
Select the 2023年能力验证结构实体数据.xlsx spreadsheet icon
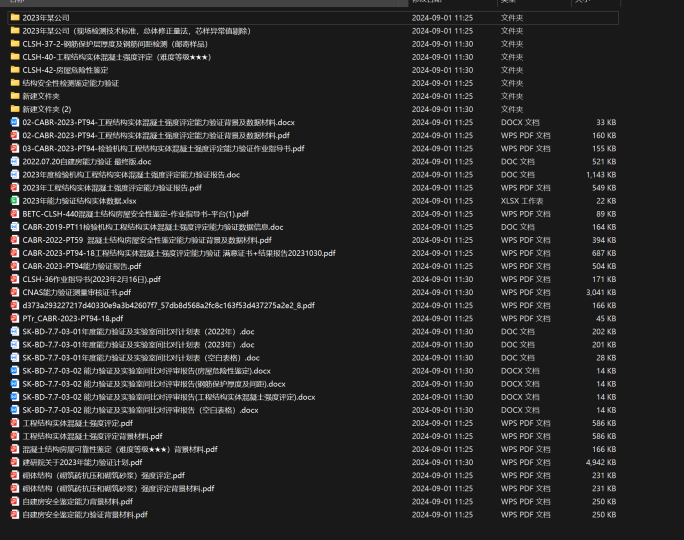(14, 200)
